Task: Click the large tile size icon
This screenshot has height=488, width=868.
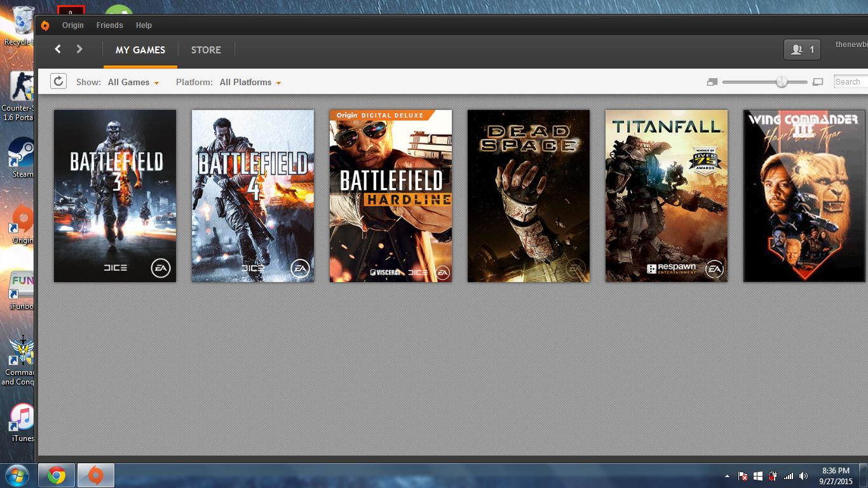Action: coord(818,82)
